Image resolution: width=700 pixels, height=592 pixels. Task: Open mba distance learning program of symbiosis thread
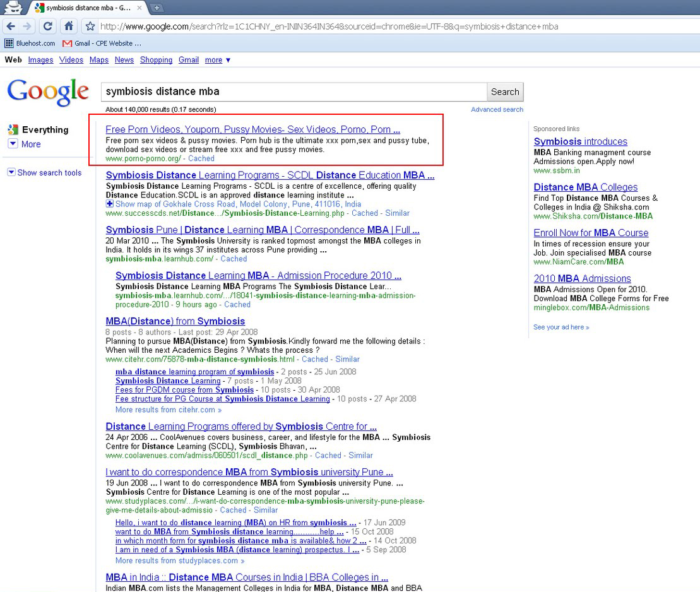194,372
